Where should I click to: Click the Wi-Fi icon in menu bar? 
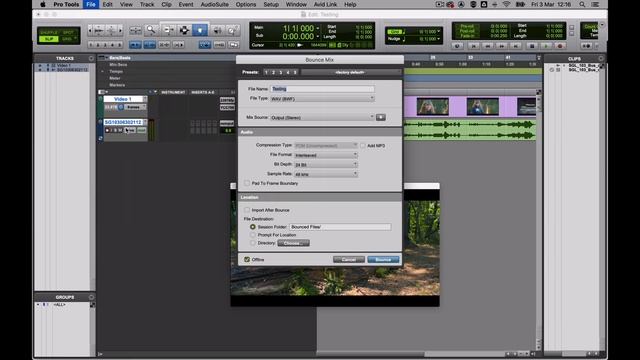pyautogui.click(x=506, y=4)
